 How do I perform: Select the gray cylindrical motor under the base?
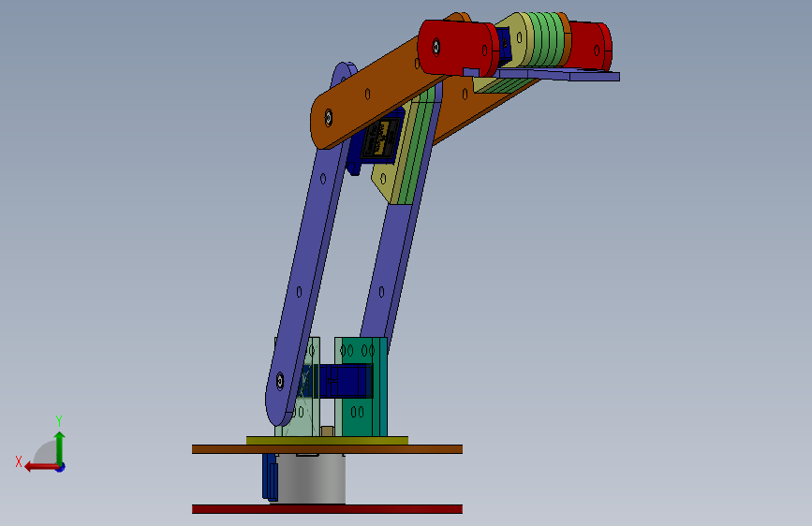(311, 478)
